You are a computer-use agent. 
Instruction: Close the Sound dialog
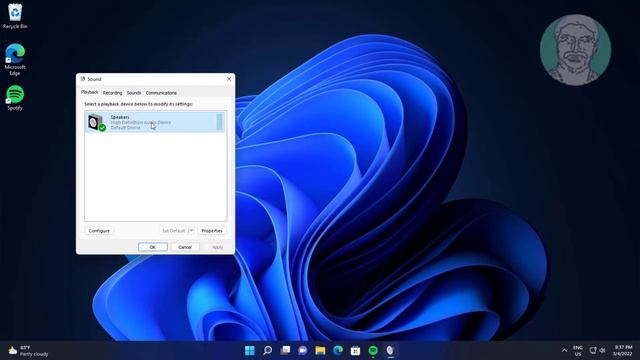pyautogui.click(x=229, y=79)
